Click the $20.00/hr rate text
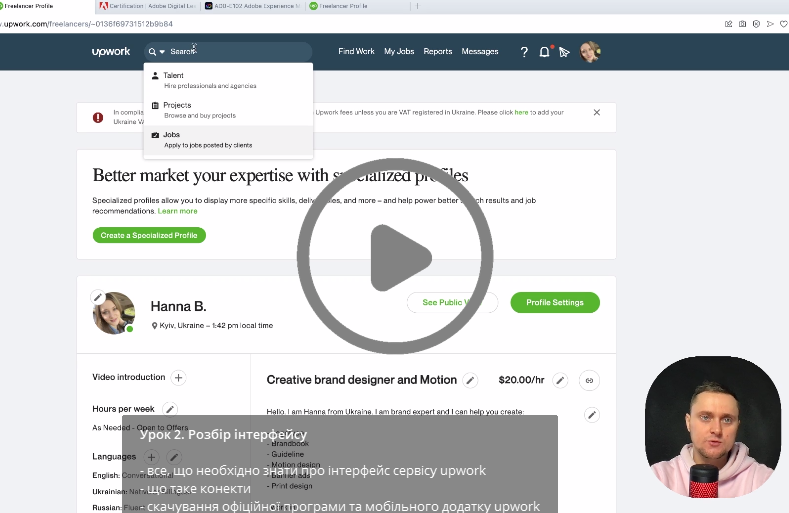This screenshot has width=789, height=513. click(x=521, y=380)
